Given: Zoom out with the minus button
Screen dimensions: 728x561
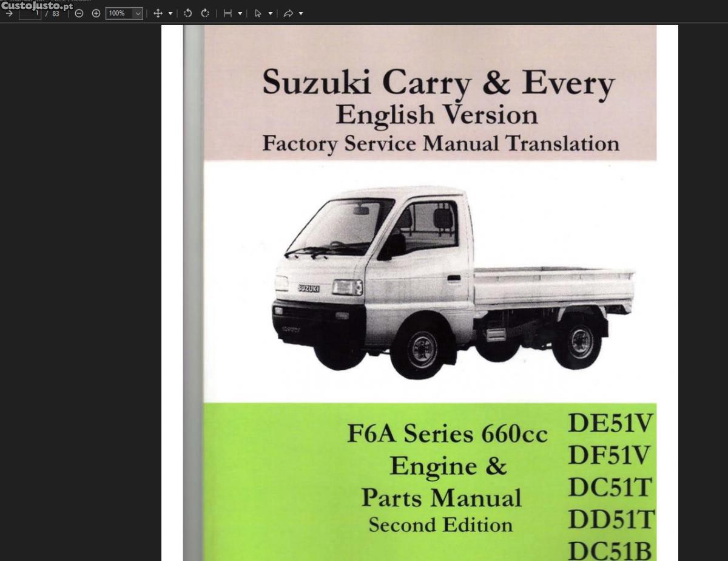Looking at the screenshot, I should point(79,13).
